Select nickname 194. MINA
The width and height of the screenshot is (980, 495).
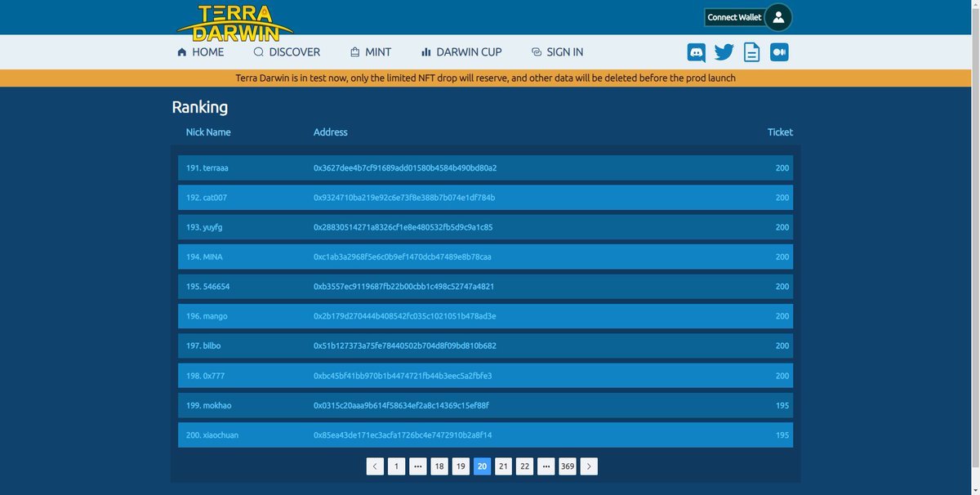204,256
